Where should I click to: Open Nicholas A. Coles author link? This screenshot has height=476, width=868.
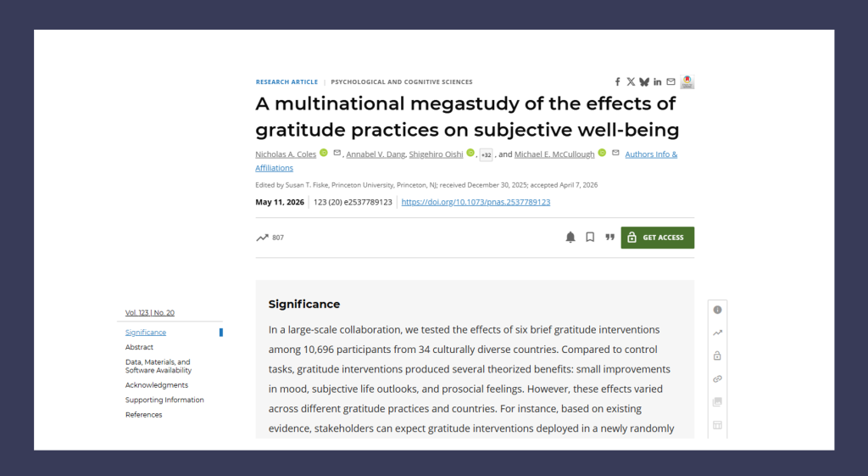[x=286, y=154]
